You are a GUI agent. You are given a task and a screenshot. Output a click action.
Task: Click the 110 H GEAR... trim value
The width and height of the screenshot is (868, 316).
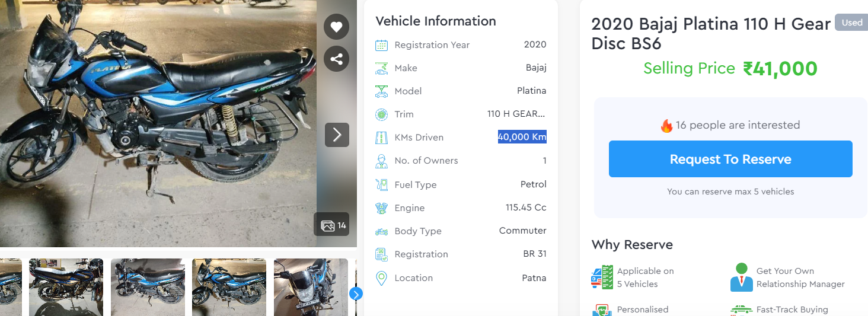[x=516, y=114]
